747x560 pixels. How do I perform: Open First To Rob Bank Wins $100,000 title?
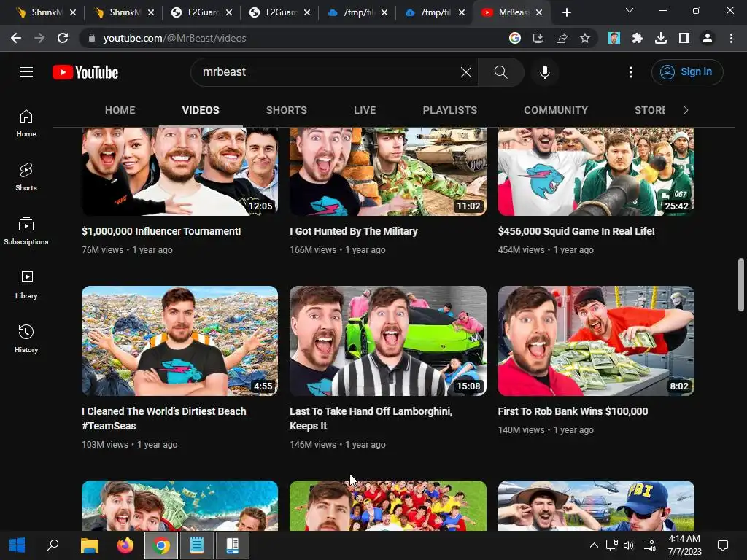click(x=573, y=411)
